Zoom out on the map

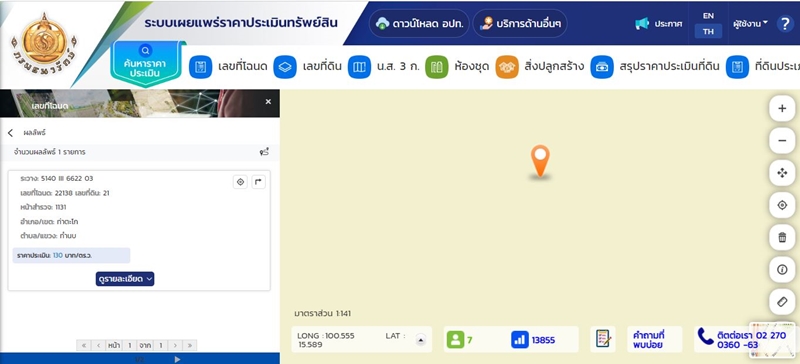tap(782, 140)
